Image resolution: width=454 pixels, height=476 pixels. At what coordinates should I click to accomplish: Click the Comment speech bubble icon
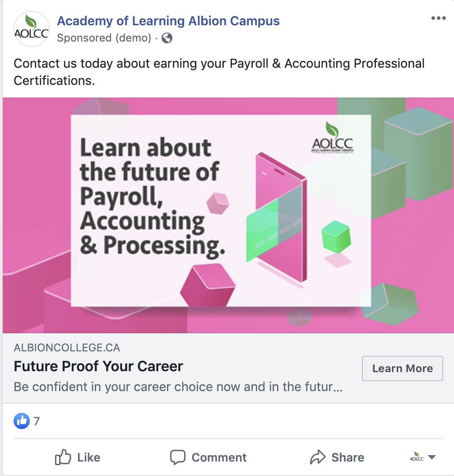pos(178,457)
